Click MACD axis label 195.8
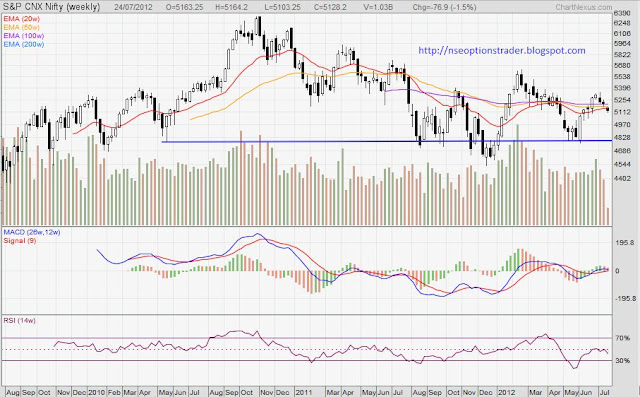 point(624,242)
